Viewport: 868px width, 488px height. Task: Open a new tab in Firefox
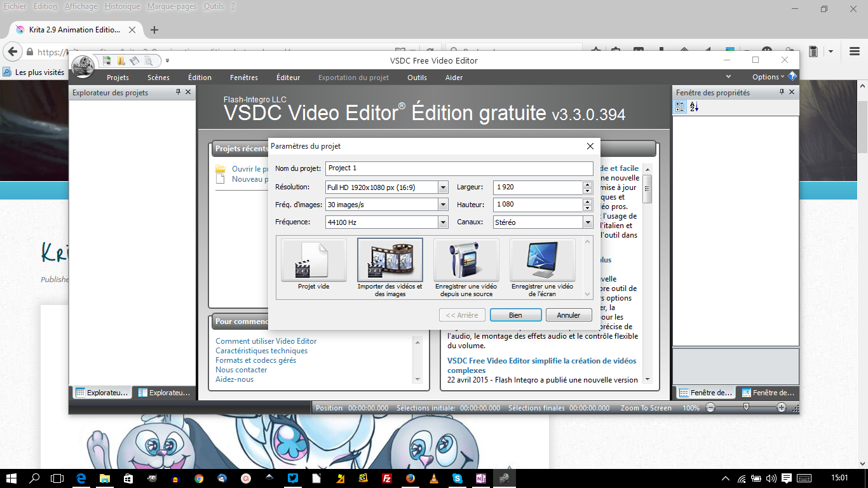tap(154, 30)
